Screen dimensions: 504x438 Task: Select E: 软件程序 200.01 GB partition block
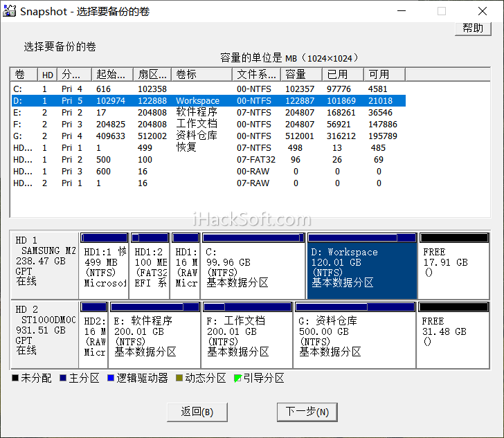click(x=155, y=334)
